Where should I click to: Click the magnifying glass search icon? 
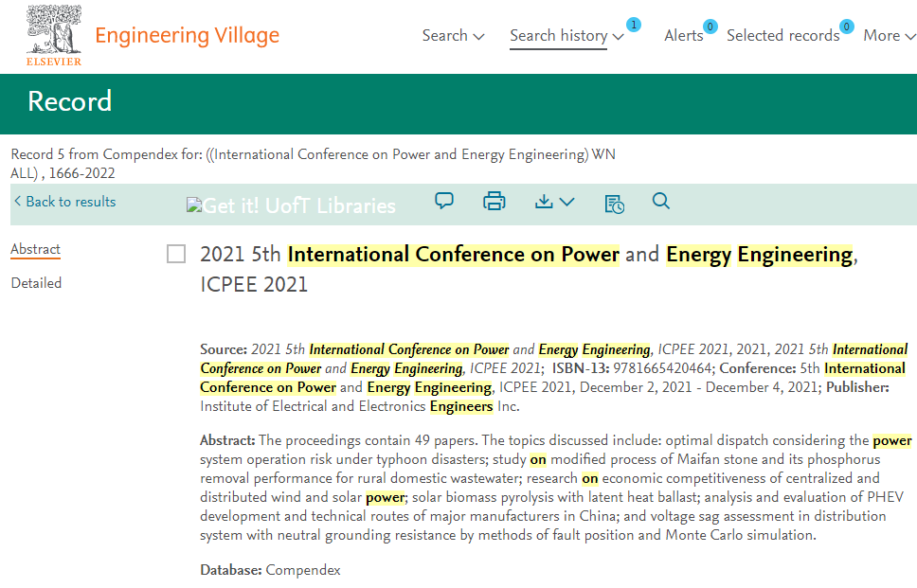pos(661,201)
